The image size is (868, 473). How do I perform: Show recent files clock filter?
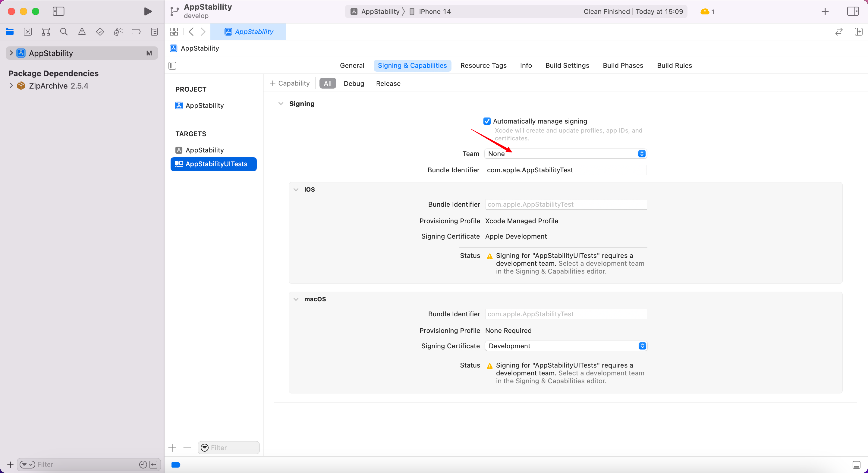point(143,465)
